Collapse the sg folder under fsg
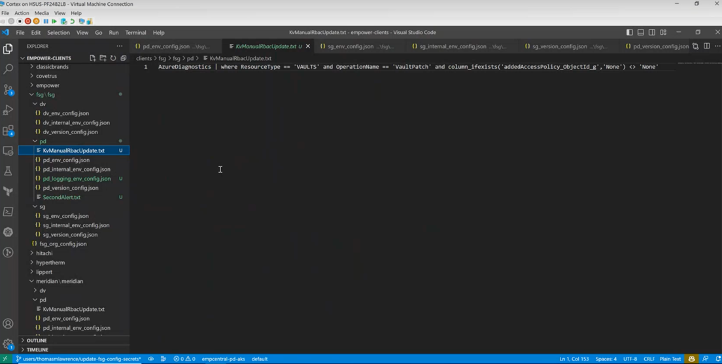Image resolution: width=722 pixels, height=364 pixels. 42,207
